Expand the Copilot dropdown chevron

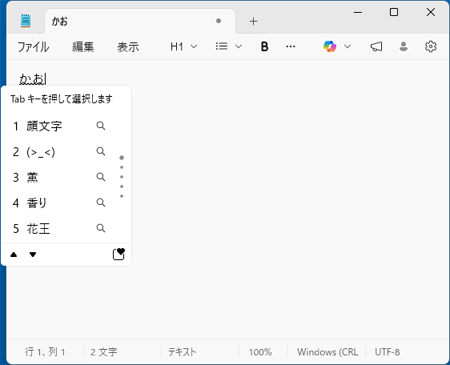click(x=347, y=46)
